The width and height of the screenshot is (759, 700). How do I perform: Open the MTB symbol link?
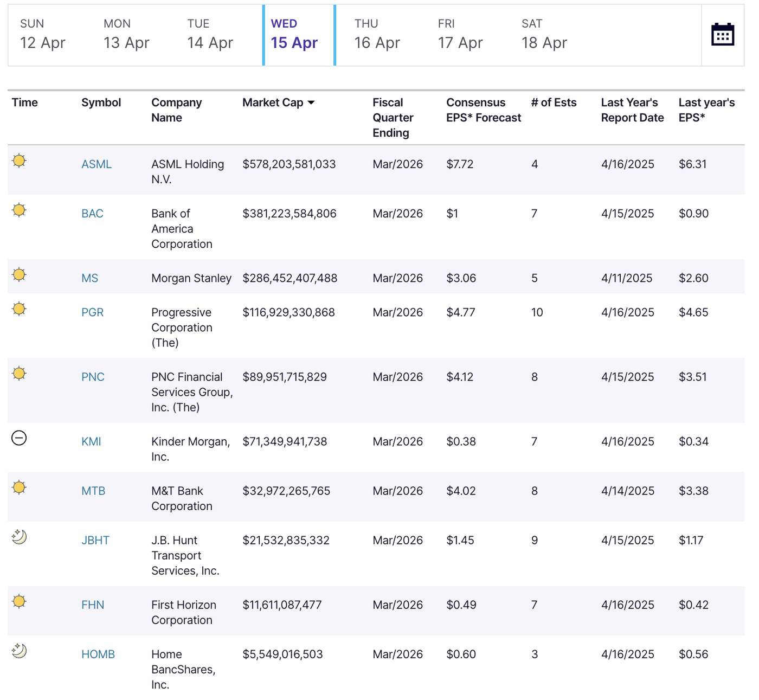[93, 491]
